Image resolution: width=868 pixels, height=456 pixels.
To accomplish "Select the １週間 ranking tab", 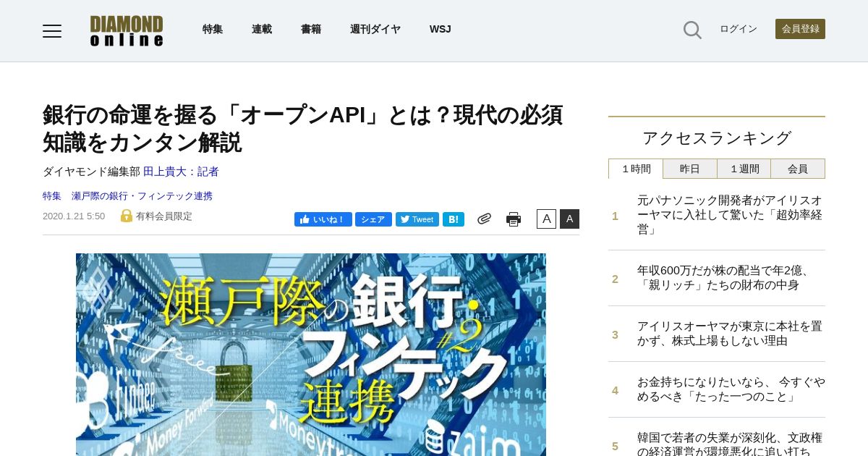I will [744, 169].
